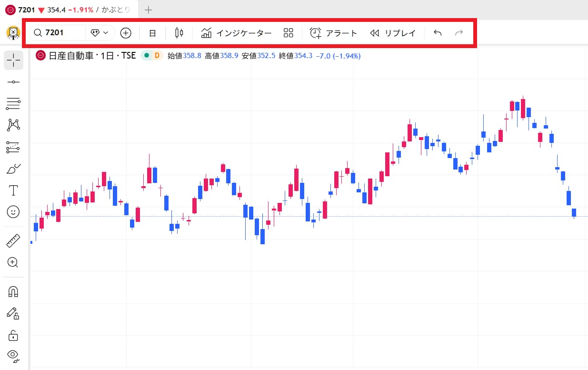Toggle lock all drawings
Image resolution: width=588 pixels, height=370 pixels.
(x=13, y=335)
